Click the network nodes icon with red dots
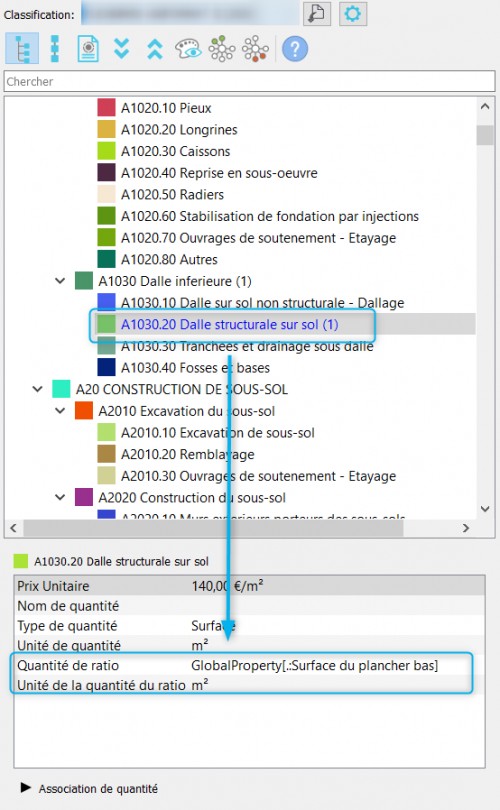The width and height of the screenshot is (500, 810). point(255,49)
